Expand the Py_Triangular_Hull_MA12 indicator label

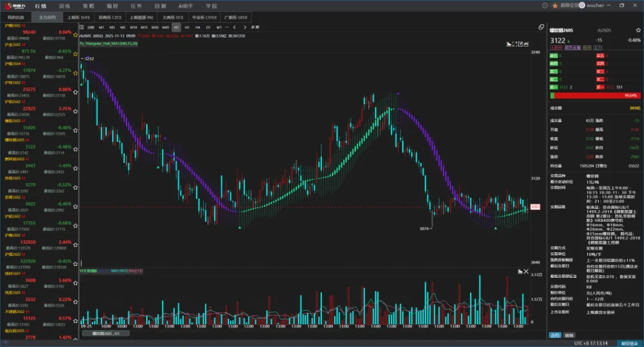[109, 44]
